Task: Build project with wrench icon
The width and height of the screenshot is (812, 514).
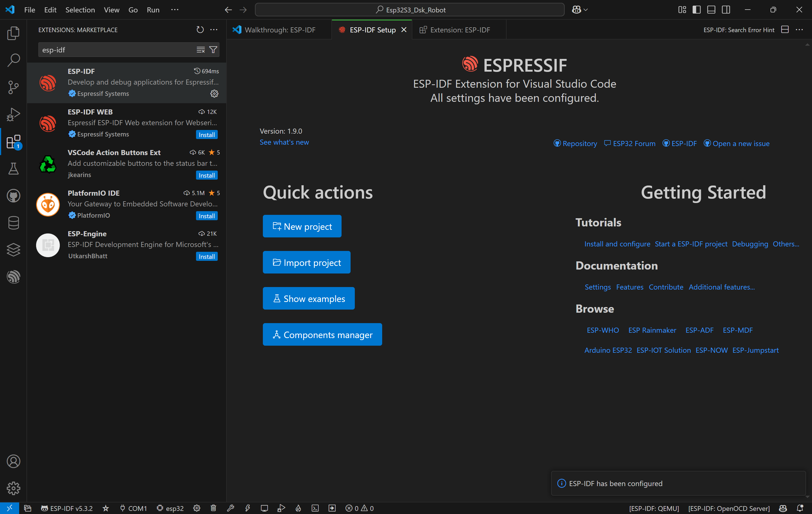Action: click(231, 508)
